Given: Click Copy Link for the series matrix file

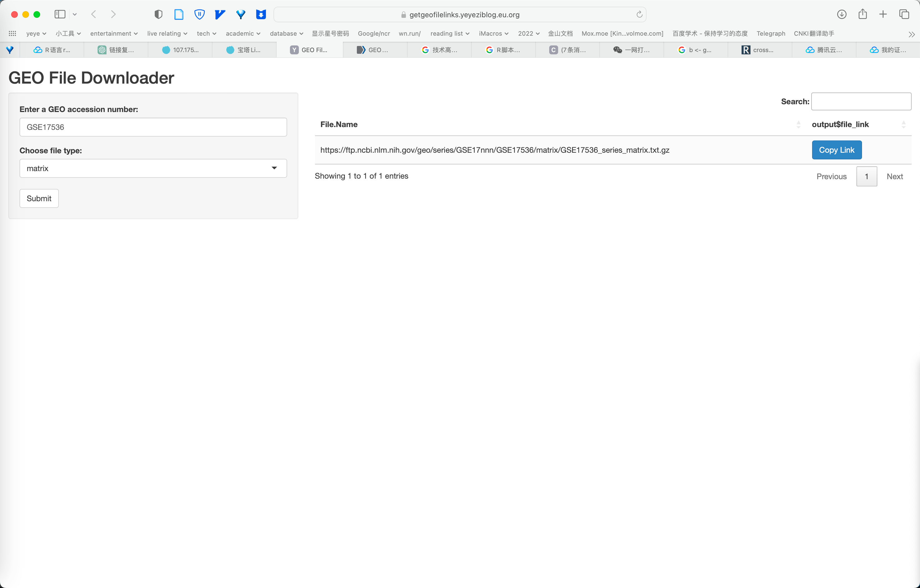Looking at the screenshot, I should coord(837,150).
